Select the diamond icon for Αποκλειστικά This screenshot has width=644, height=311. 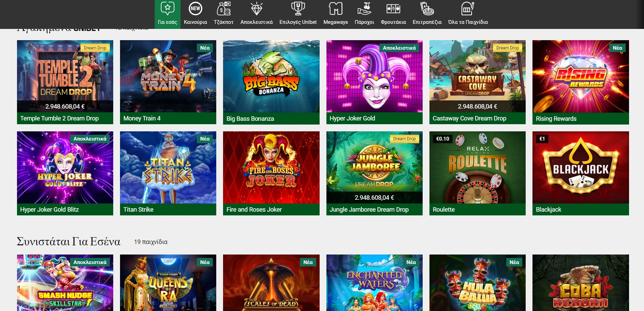pos(257,9)
